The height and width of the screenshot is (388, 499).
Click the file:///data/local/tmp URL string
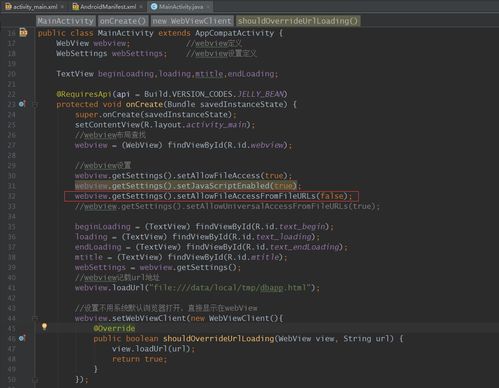pyautogui.click(x=230, y=288)
